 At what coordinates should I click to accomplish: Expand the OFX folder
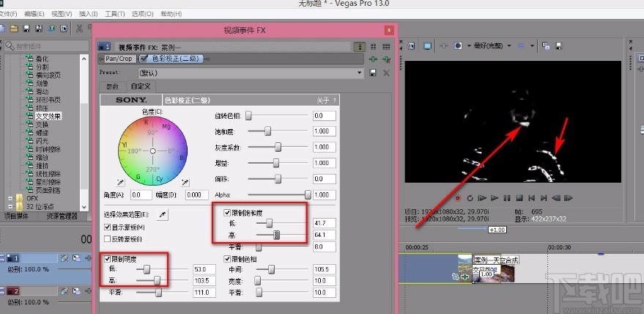pyautogui.click(x=10, y=198)
